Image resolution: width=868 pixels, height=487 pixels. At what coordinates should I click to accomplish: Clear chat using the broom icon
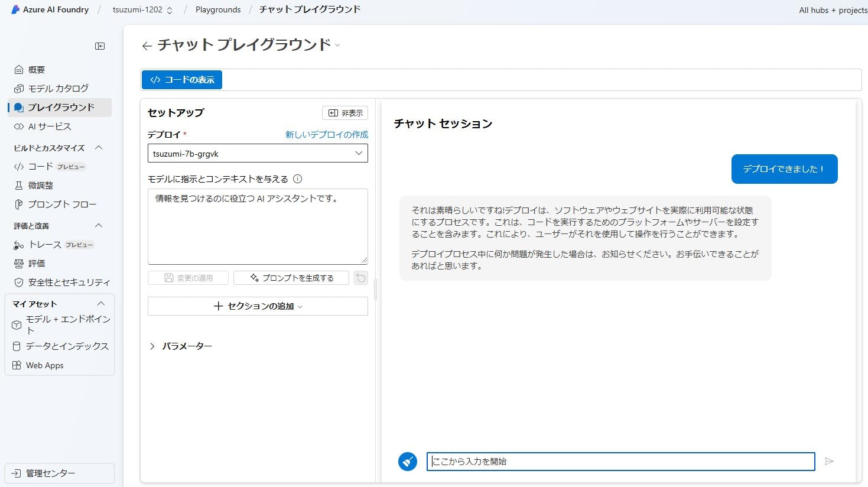(x=408, y=461)
